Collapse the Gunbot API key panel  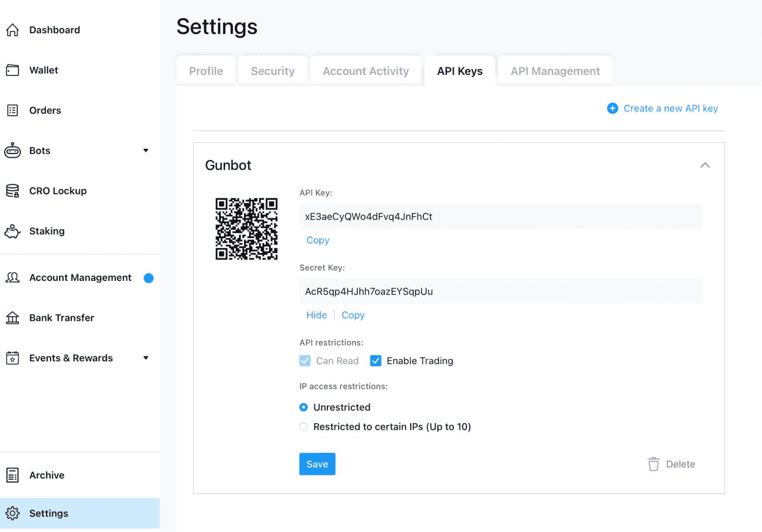(x=705, y=165)
